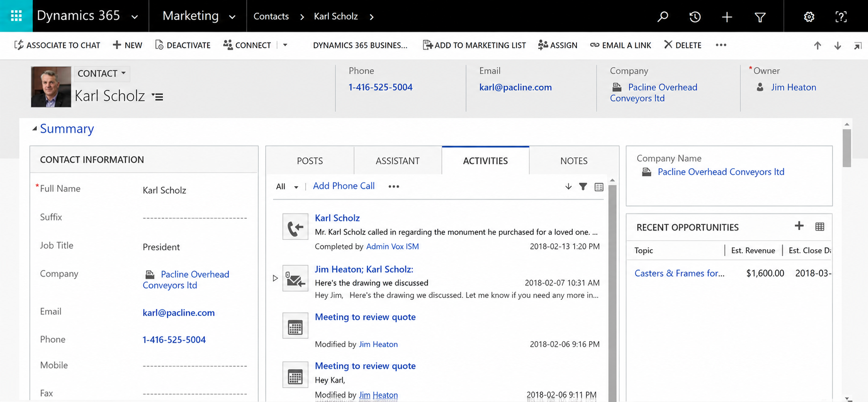
Task: Open Karl Scholz phone call activity title
Action: coord(337,218)
